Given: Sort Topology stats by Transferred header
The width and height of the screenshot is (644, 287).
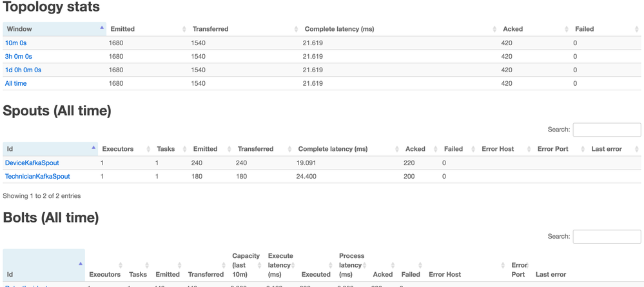Looking at the screenshot, I should click(210, 29).
